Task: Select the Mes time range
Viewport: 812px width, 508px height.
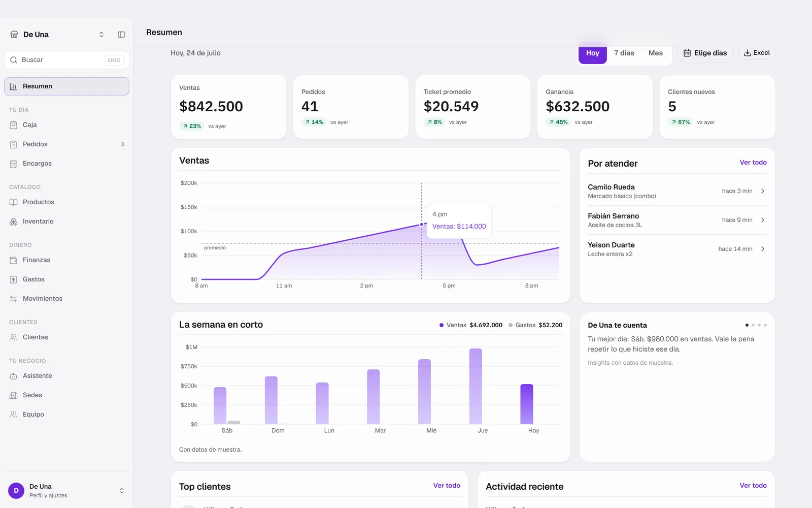Action: 656,53
